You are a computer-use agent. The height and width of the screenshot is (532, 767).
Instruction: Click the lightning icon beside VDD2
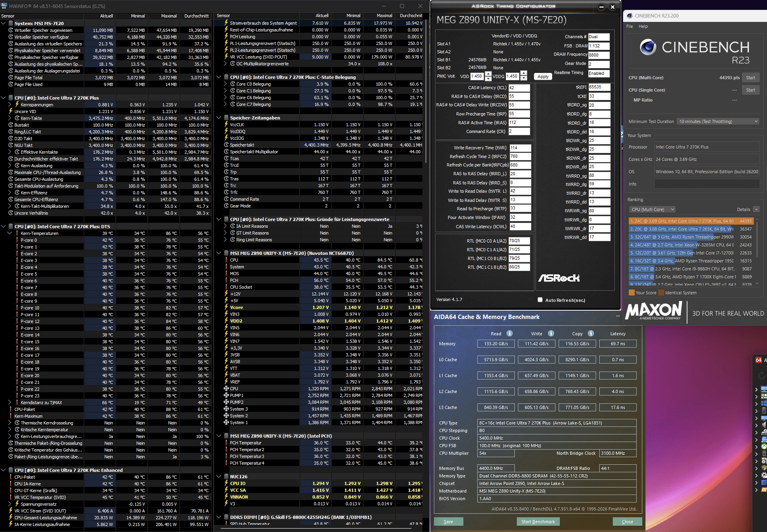(226, 321)
